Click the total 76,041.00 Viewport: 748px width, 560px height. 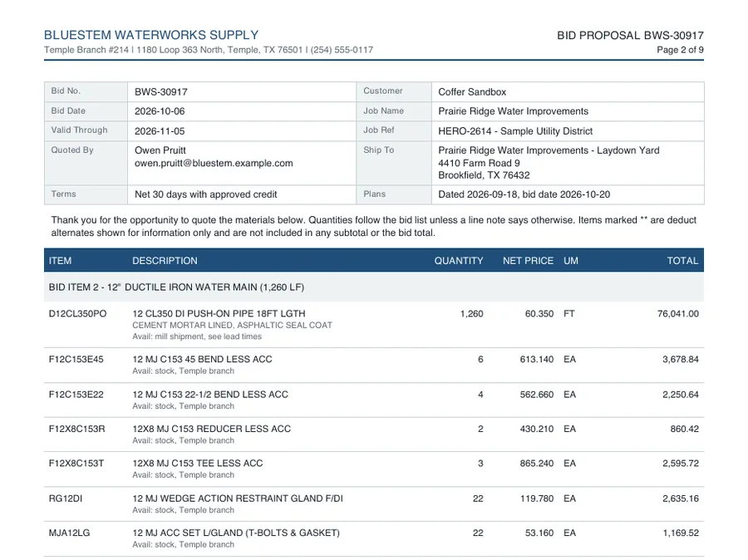click(x=678, y=314)
